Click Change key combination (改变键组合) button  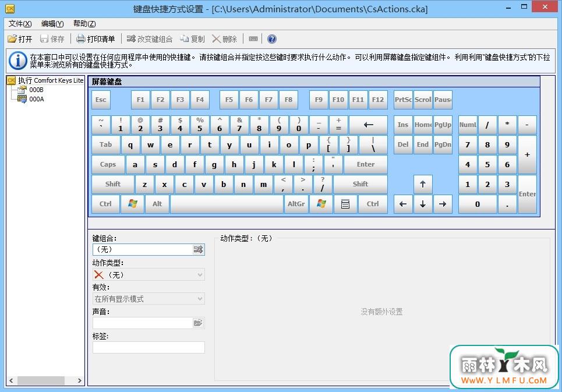click(x=150, y=38)
